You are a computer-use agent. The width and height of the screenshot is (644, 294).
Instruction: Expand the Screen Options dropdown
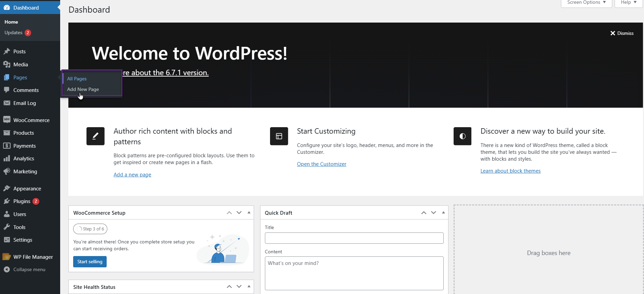pos(586,3)
